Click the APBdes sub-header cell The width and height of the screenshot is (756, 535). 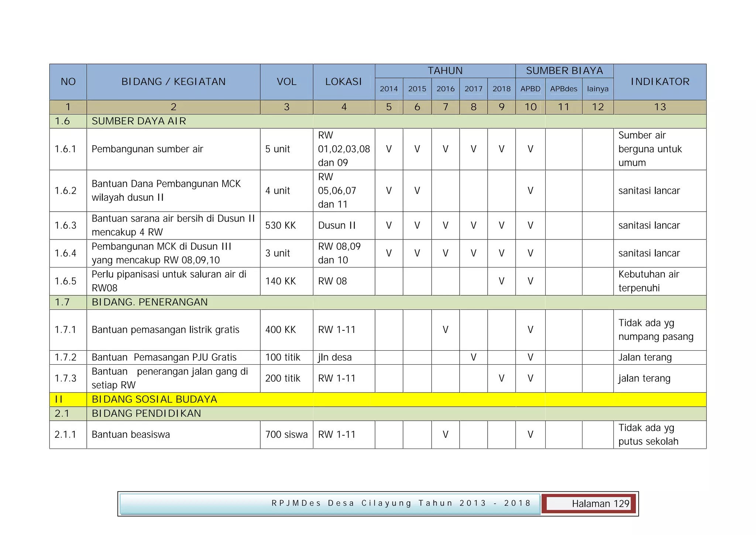click(x=563, y=89)
